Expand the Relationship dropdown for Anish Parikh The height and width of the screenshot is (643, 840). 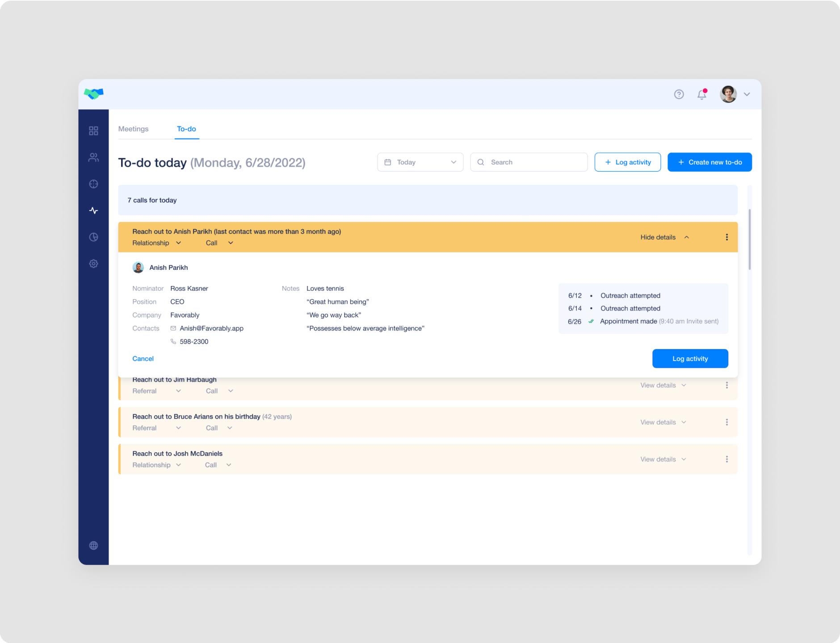pos(156,243)
